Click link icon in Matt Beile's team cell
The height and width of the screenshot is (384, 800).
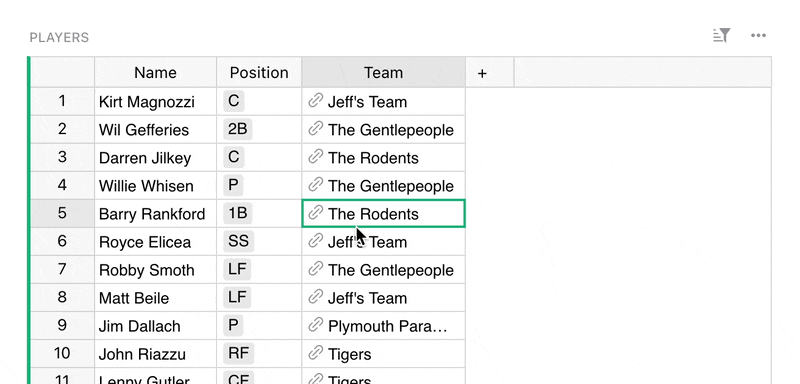(316, 297)
